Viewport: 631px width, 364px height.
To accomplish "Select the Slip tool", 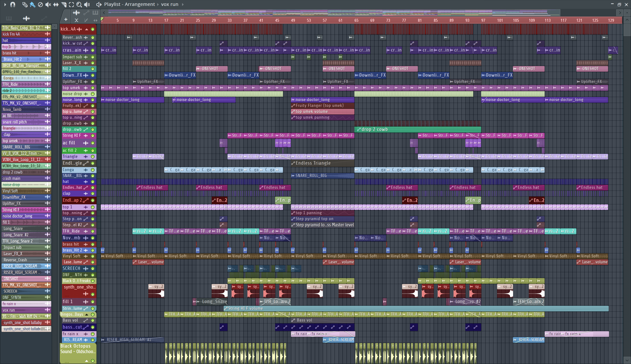I will [56, 4].
